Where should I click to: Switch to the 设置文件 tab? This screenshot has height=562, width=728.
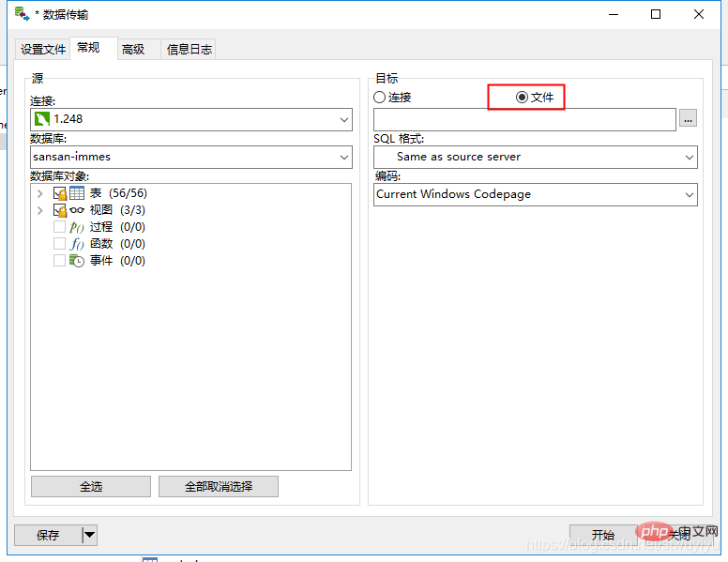(x=43, y=49)
